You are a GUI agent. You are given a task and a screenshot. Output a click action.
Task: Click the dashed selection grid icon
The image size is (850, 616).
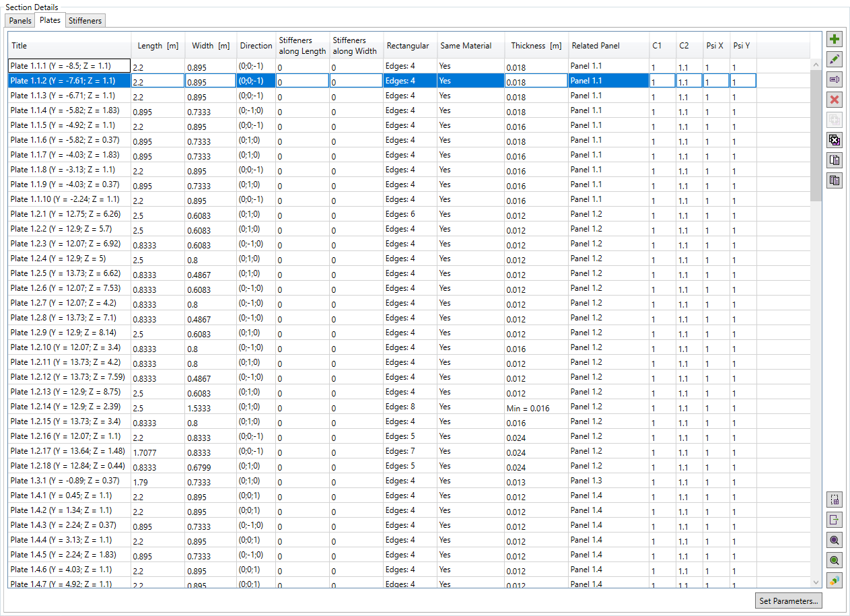[835, 500]
